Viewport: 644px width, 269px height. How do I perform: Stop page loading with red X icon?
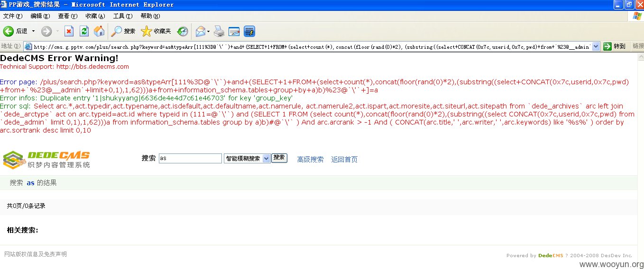click(69, 31)
